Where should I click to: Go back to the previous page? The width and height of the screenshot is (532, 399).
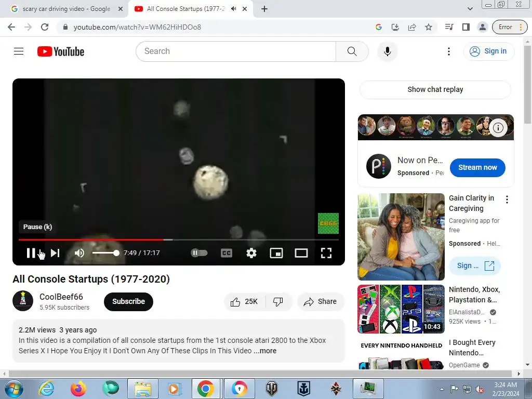tap(11, 27)
